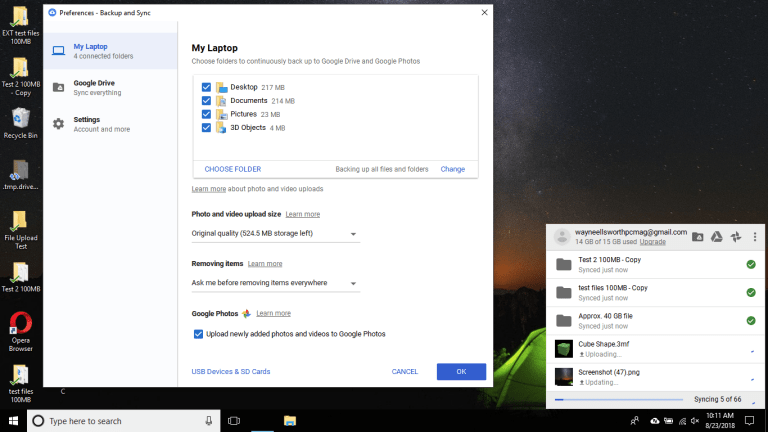Select the Opera Browser desktop icon
This screenshot has width=768, height=432.
(x=21, y=332)
